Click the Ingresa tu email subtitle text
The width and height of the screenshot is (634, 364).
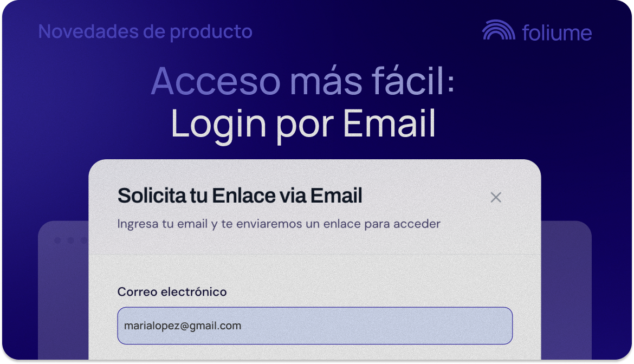pyautogui.click(x=279, y=224)
